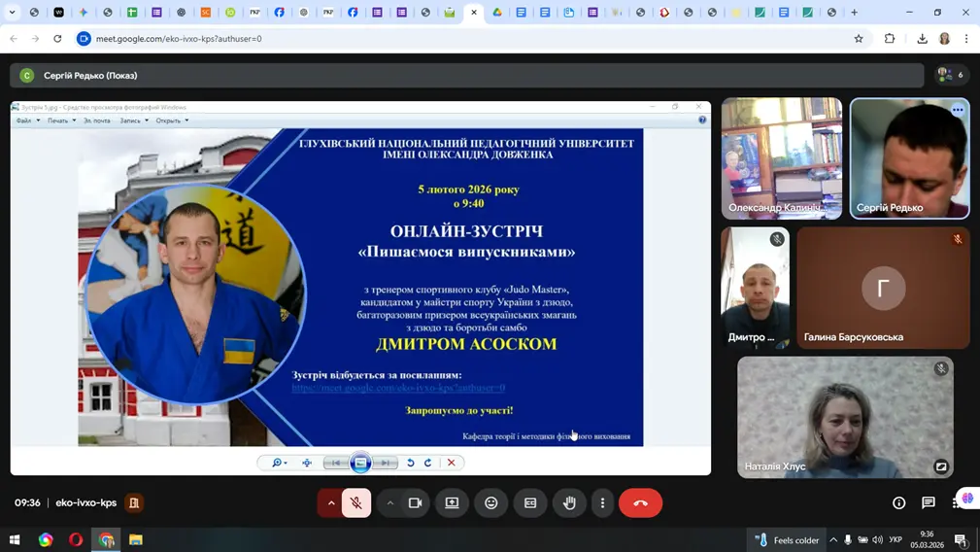
Task: Open a new browser tab
Action: click(x=855, y=13)
